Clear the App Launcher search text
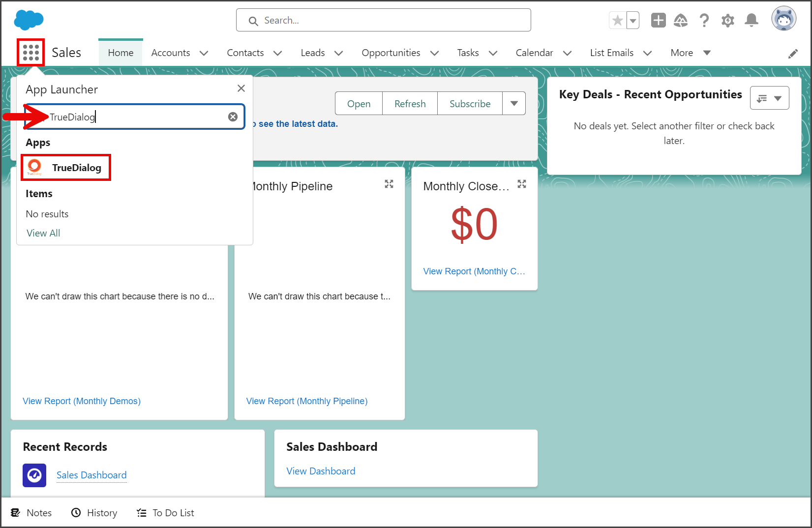Image resolution: width=812 pixels, height=528 pixels. (233, 117)
